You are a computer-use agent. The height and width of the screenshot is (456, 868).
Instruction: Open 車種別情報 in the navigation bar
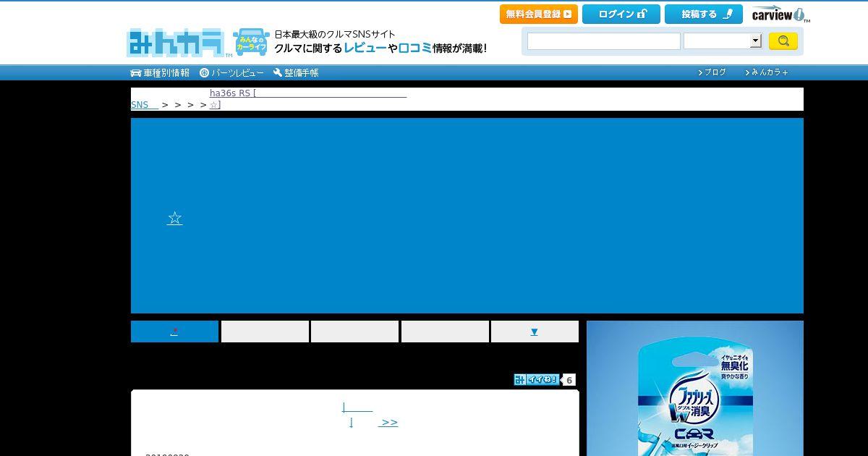pos(160,72)
